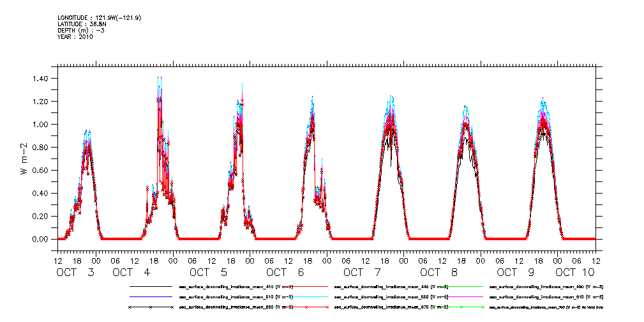This screenshot has height=322, width=644.
Task: Click the cyan legend line sample
Action: coord(306,296)
